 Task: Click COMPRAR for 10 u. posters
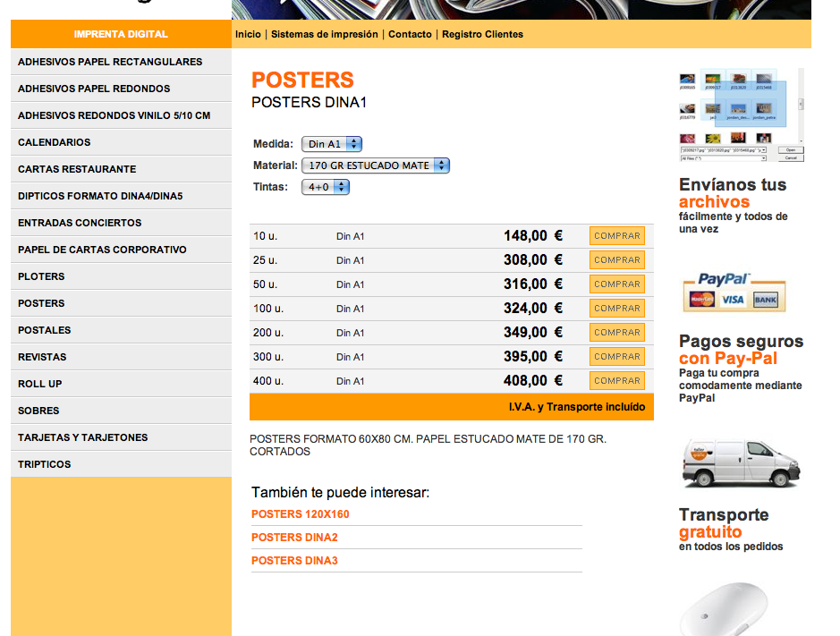click(x=616, y=236)
